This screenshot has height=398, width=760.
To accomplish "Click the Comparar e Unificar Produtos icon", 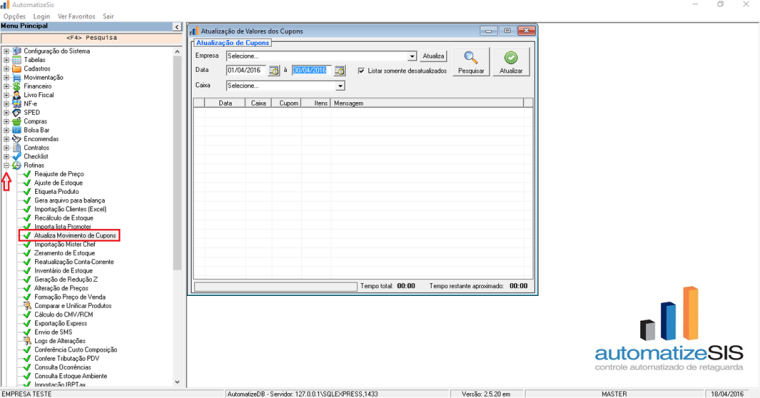I will tap(27, 306).
